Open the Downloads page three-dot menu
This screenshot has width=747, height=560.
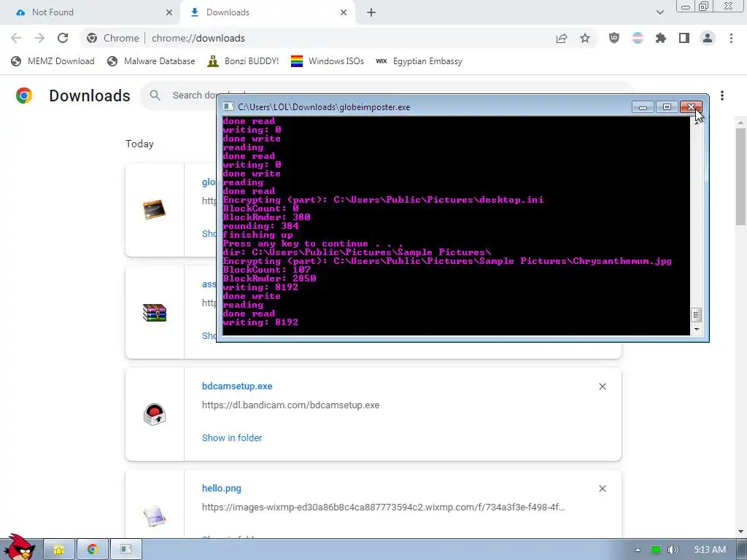click(x=722, y=96)
